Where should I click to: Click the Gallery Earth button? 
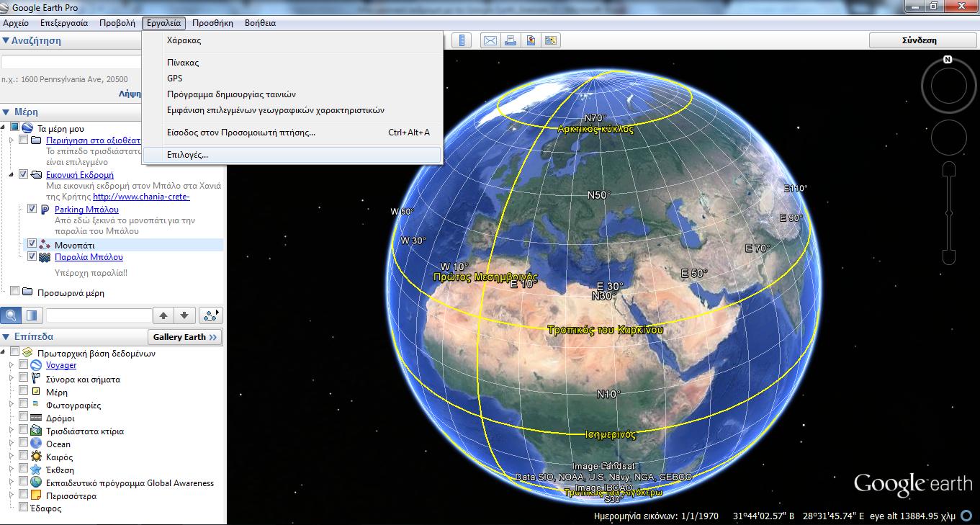coord(185,336)
